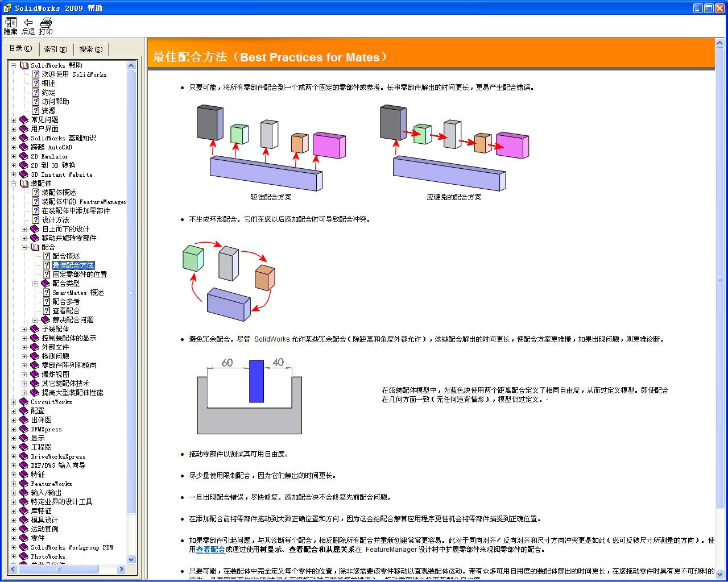Click the book icon beside 2D Emulator
The width and height of the screenshot is (728, 582).
coord(24,156)
